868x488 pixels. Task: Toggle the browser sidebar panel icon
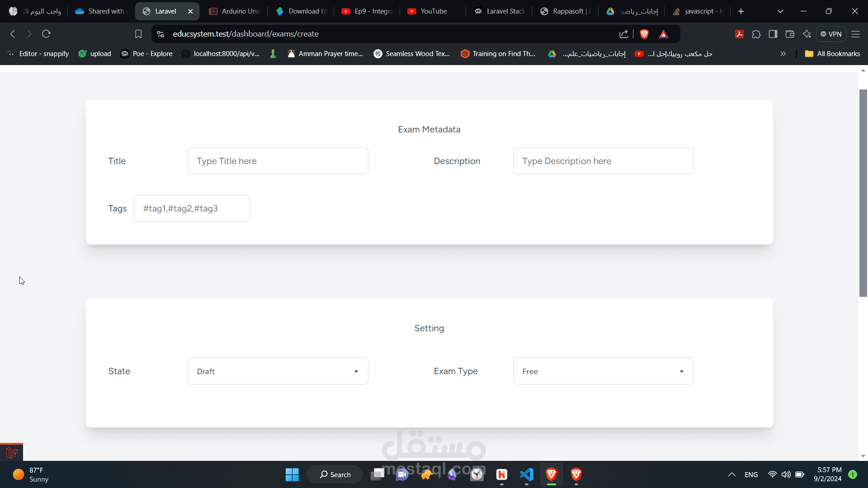pyautogui.click(x=773, y=34)
